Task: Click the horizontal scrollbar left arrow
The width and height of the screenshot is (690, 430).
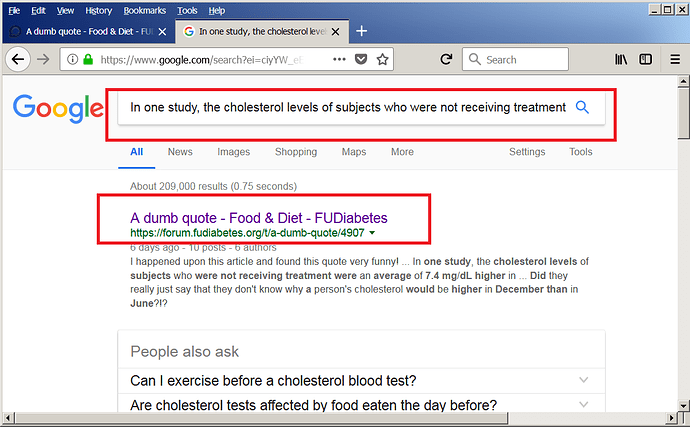Action: coord(8,418)
